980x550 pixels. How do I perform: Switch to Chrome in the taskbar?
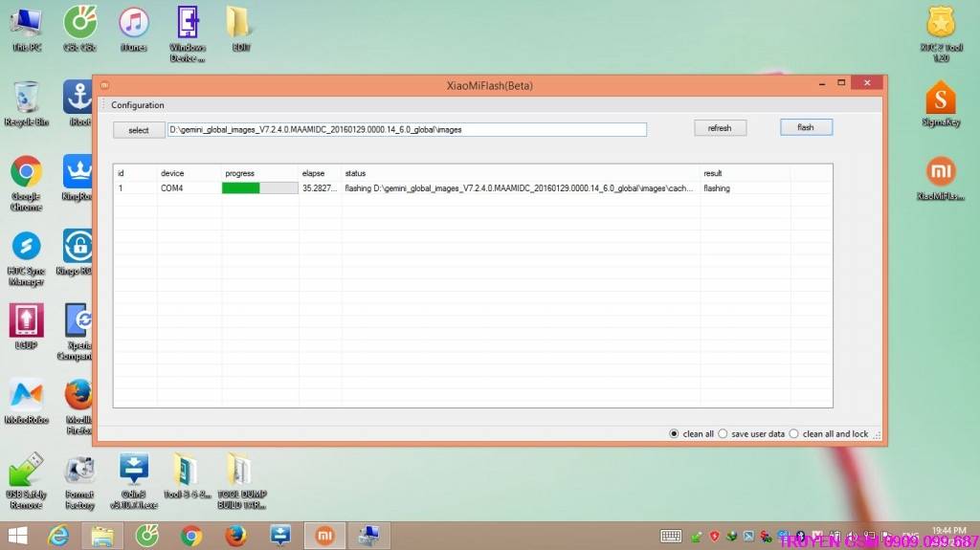click(x=191, y=536)
